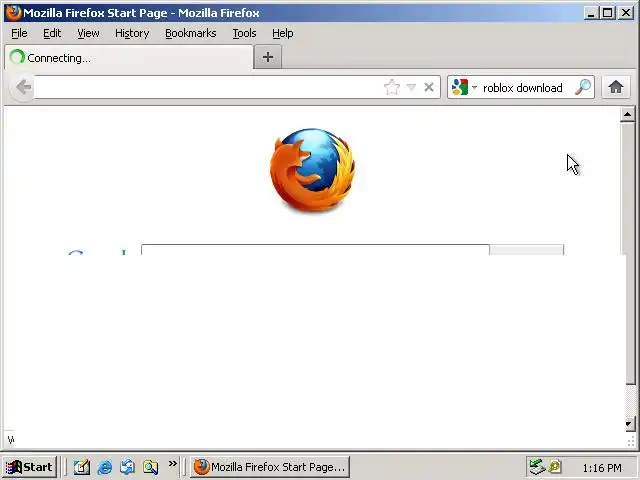640x480 pixels.
Task: Select the Connecting… tab
Action: 129,58
